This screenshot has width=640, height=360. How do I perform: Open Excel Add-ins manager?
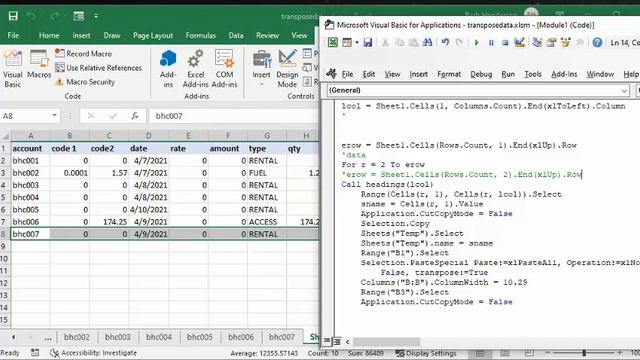[x=196, y=69]
